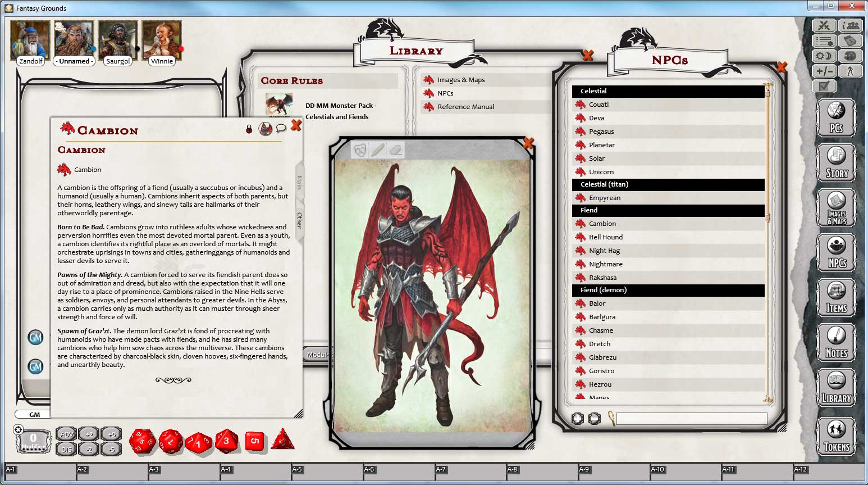Roll the red d12 die
The height and width of the screenshot is (485, 868).
click(x=171, y=442)
